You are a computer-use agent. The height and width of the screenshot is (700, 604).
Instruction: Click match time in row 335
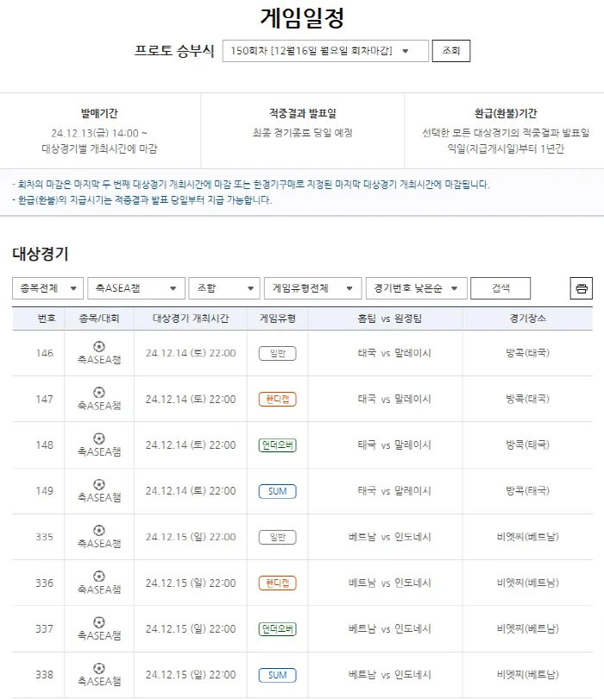click(x=191, y=537)
